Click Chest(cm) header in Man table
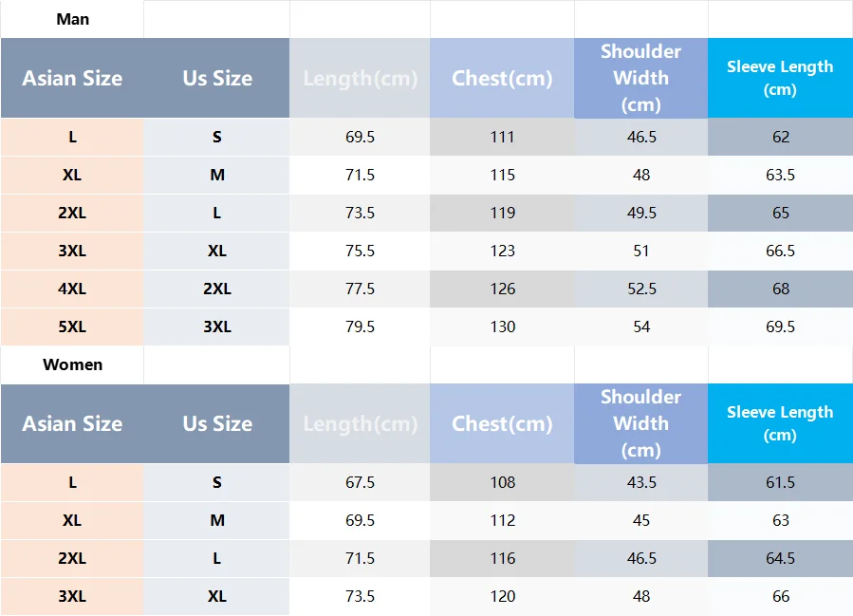 click(x=502, y=78)
